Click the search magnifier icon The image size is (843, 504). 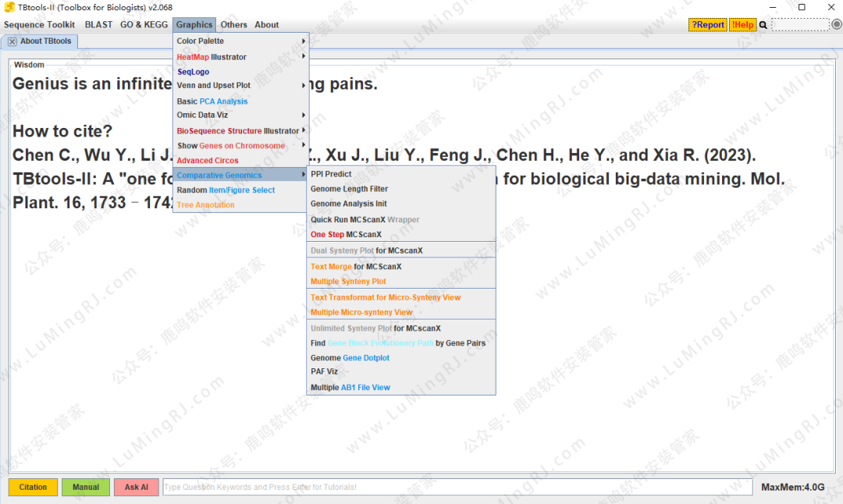tap(763, 25)
